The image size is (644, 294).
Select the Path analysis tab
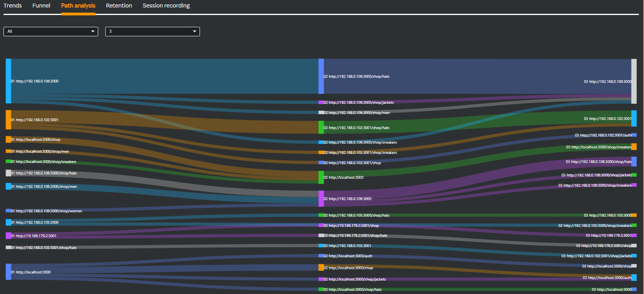tap(78, 6)
